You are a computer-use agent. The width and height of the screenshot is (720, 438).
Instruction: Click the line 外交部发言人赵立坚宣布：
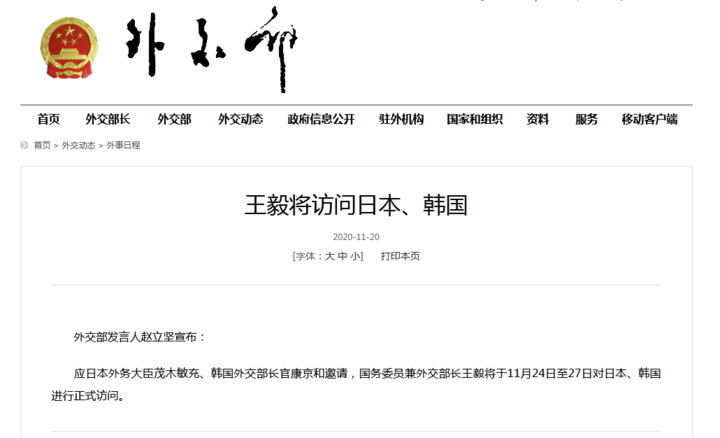tap(140, 337)
